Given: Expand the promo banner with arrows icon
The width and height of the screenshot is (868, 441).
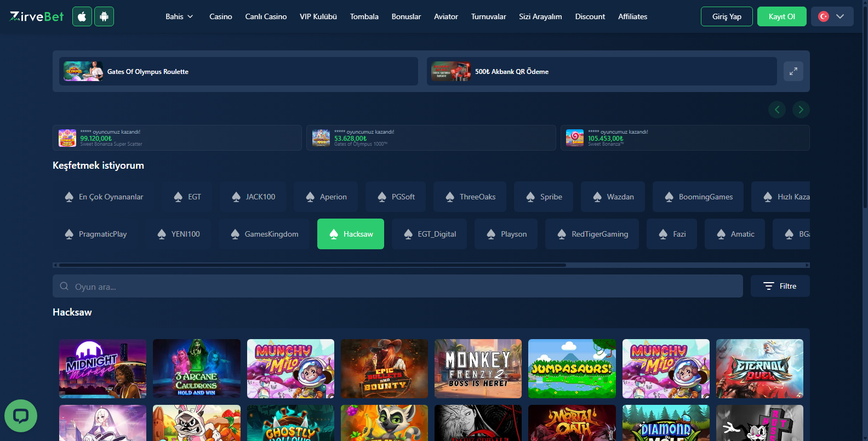Looking at the screenshot, I should (x=793, y=71).
